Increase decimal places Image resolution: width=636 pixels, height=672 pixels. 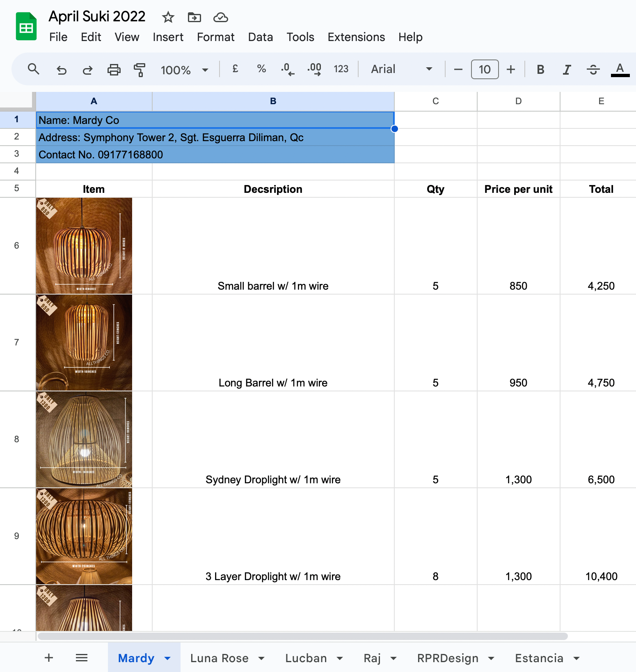(314, 69)
